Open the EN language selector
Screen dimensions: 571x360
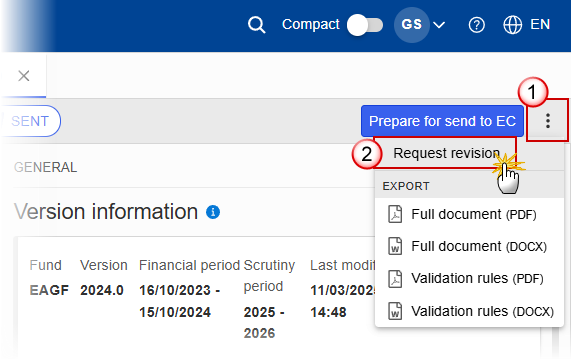point(540,24)
